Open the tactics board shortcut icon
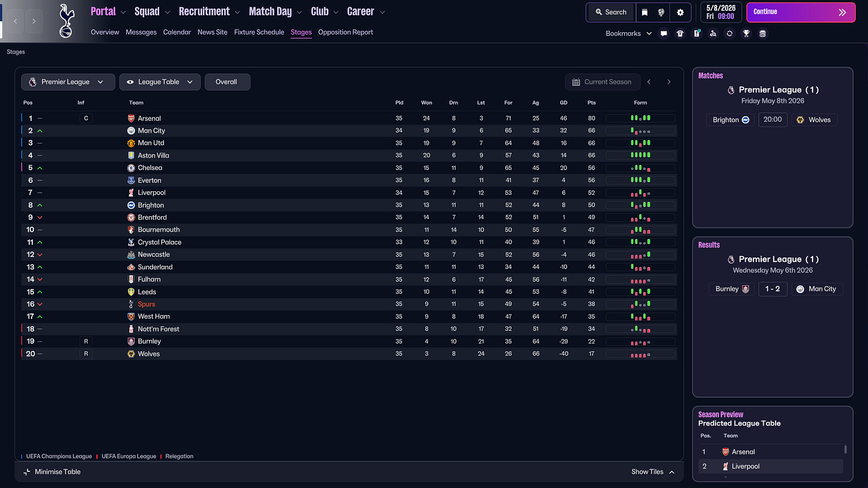The height and width of the screenshot is (488, 868). [696, 33]
